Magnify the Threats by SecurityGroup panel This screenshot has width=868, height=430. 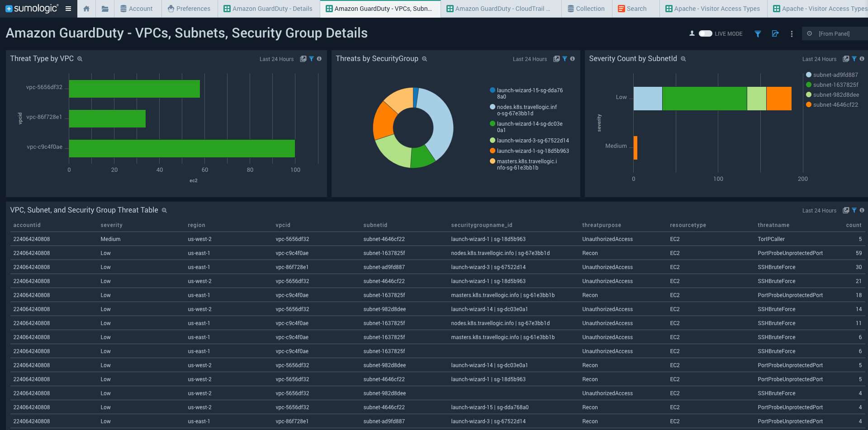[424, 59]
